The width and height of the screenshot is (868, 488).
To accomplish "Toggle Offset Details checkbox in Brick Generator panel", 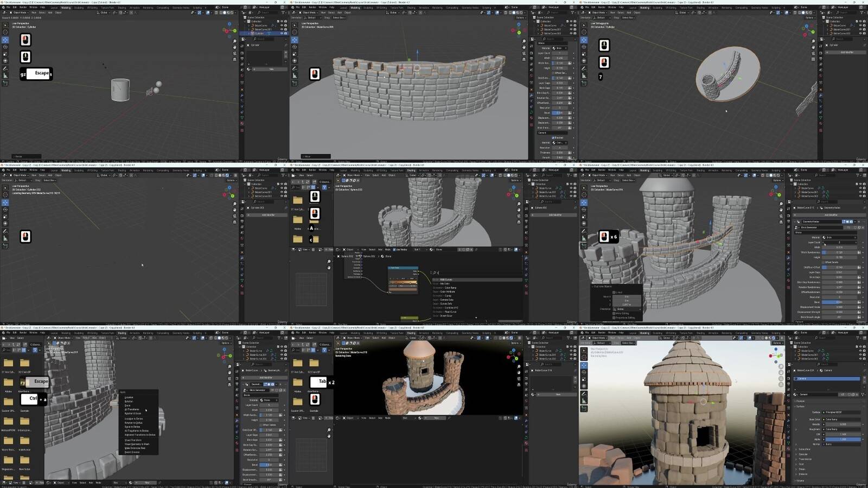I will click(x=824, y=262).
